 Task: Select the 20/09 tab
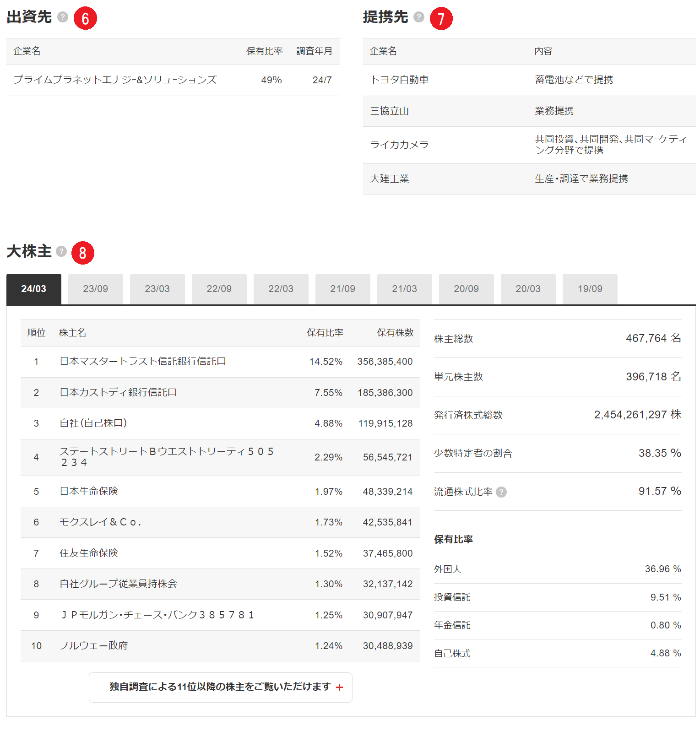(x=467, y=289)
